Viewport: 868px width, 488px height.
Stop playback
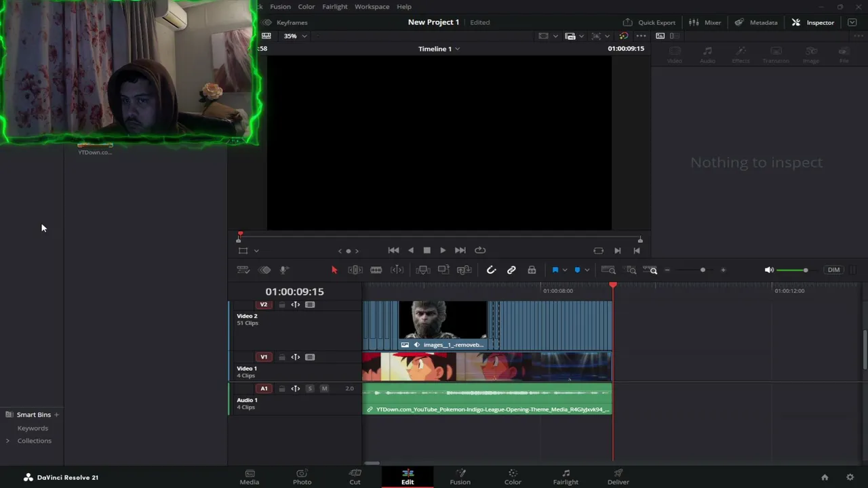click(x=427, y=250)
